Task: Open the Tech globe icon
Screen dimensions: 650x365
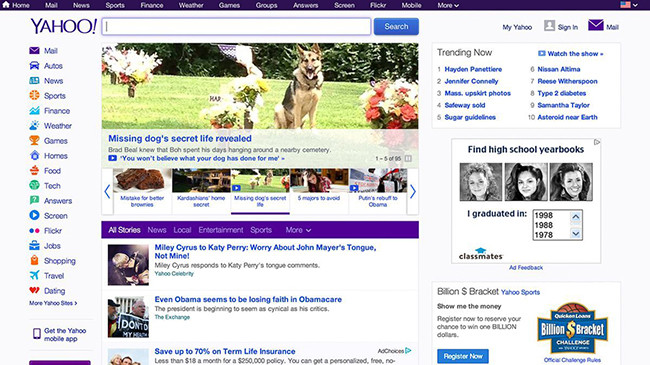Action: tap(34, 185)
